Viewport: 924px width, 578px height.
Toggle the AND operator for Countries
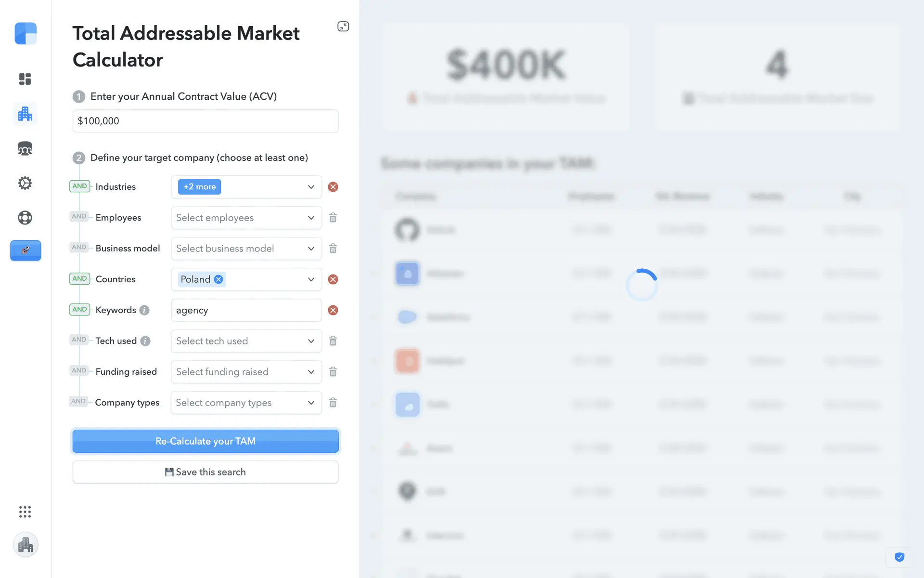(x=79, y=279)
